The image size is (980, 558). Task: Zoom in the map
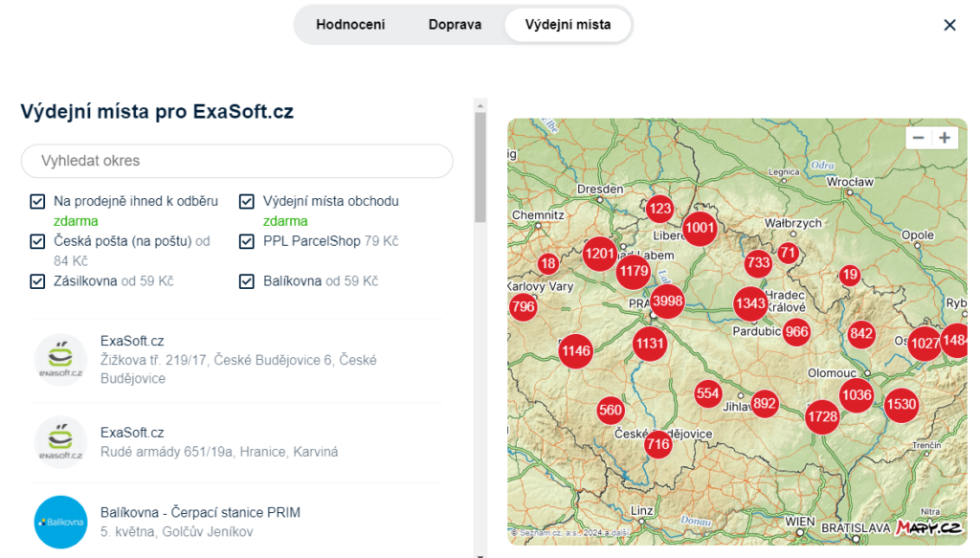point(945,138)
